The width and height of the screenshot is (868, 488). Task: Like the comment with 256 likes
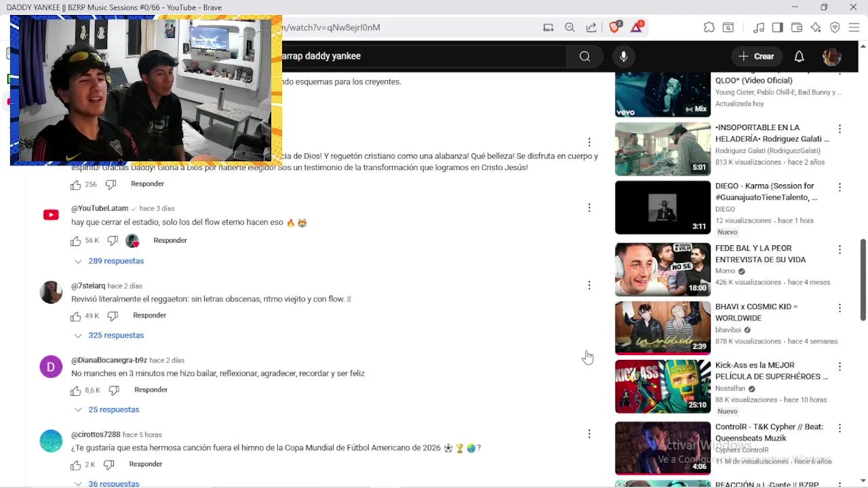point(75,184)
